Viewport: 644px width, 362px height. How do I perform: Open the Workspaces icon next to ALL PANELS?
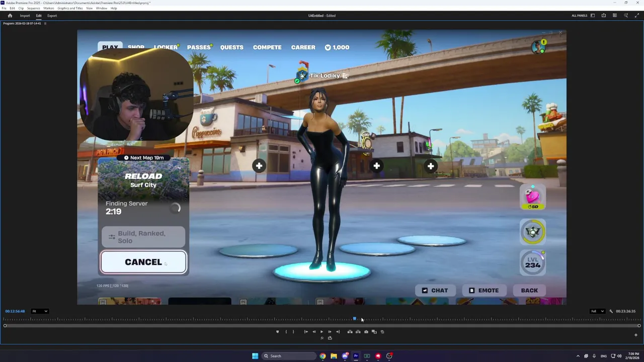click(x=593, y=16)
